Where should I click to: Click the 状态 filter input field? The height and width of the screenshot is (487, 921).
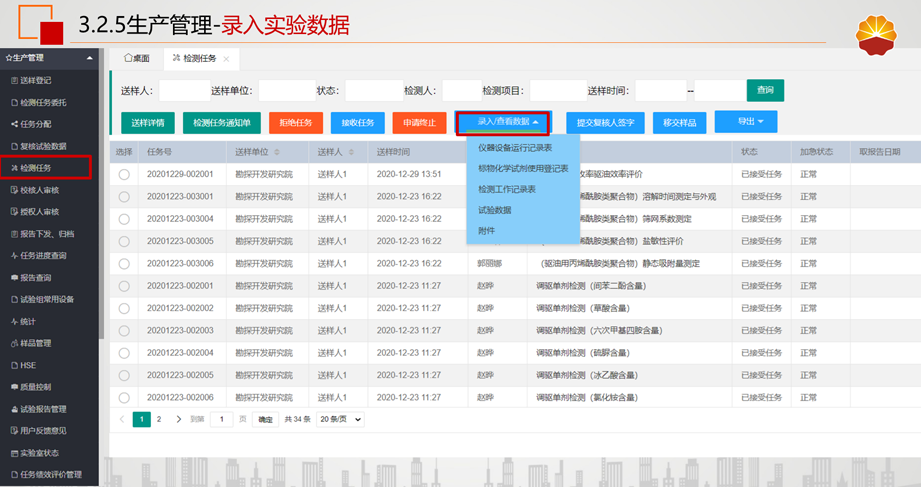(x=374, y=91)
